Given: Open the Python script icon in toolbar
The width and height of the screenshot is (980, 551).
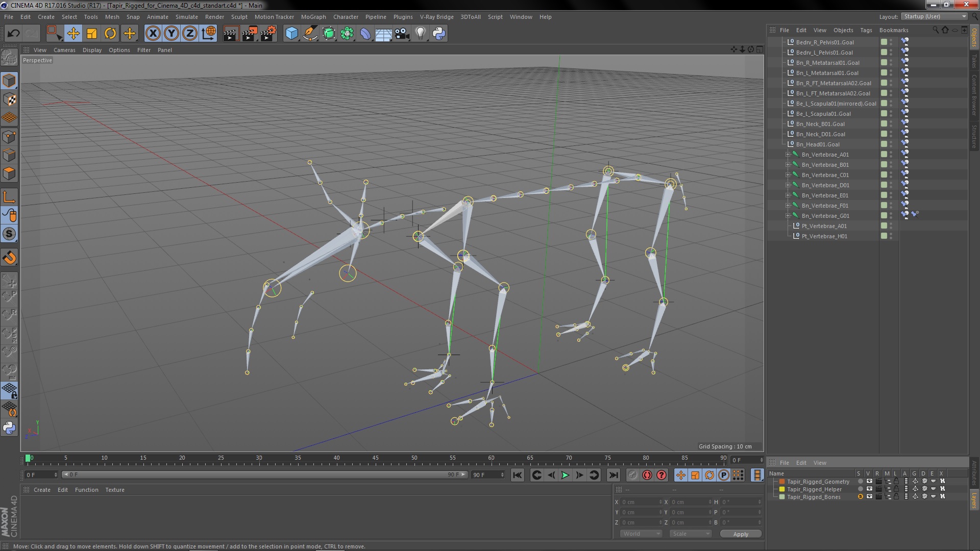Looking at the screenshot, I should tap(439, 34).
